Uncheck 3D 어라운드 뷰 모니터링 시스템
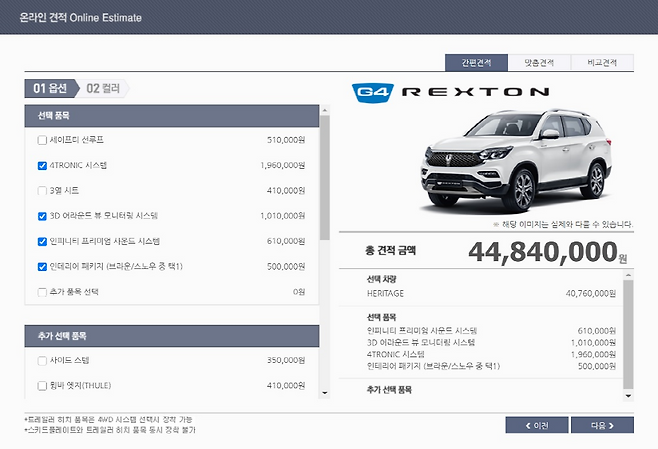Screen dimensions: 658x449 [x=42, y=215]
